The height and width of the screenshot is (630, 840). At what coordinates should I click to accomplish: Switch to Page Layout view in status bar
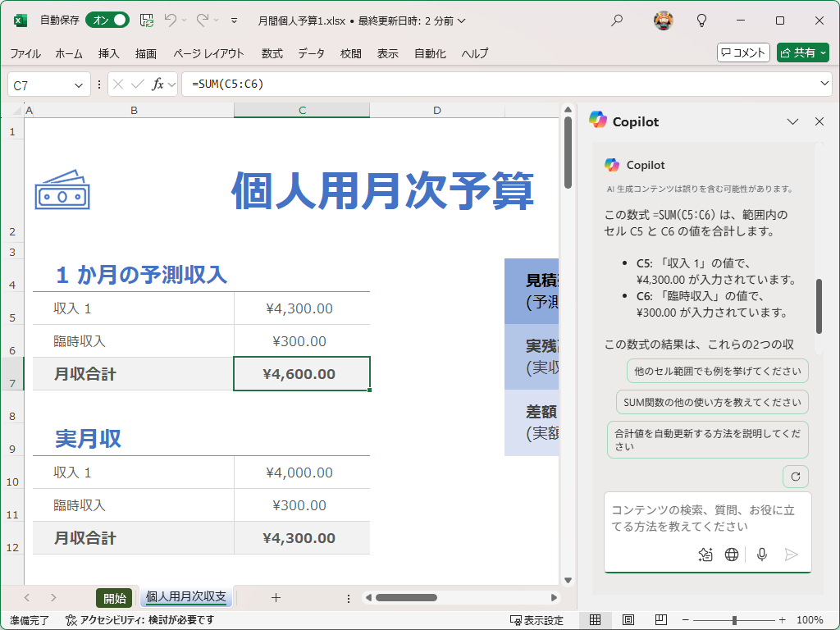[627, 620]
